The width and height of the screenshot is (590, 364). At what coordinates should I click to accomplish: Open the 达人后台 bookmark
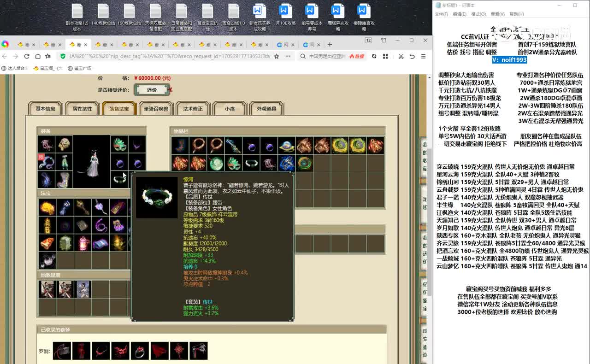point(15,68)
